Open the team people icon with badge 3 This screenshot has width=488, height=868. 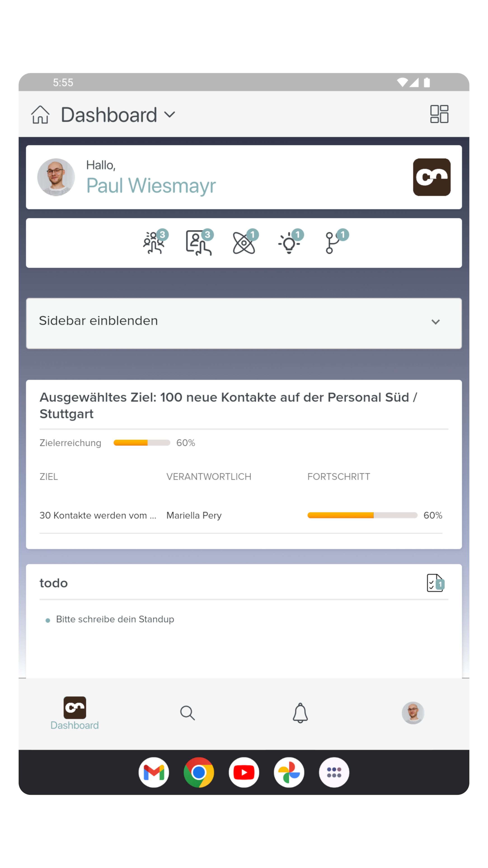point(155,242)
